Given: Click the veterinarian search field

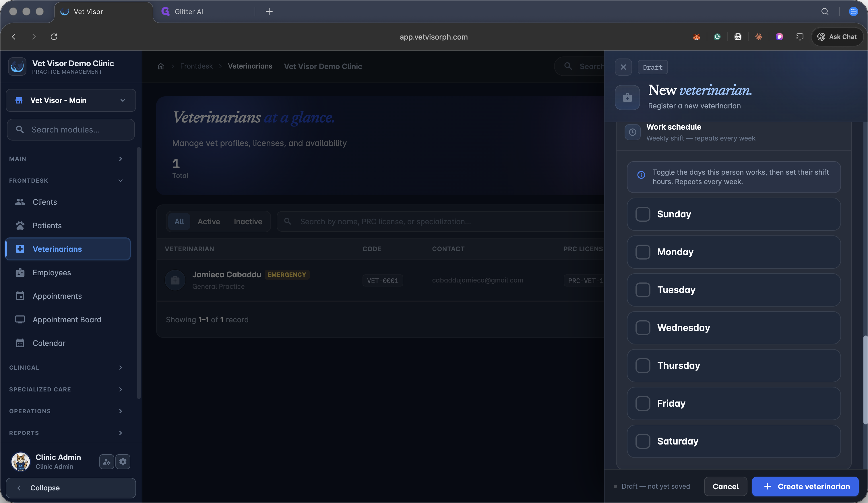Looking at the screenshot, I should 441,222.
